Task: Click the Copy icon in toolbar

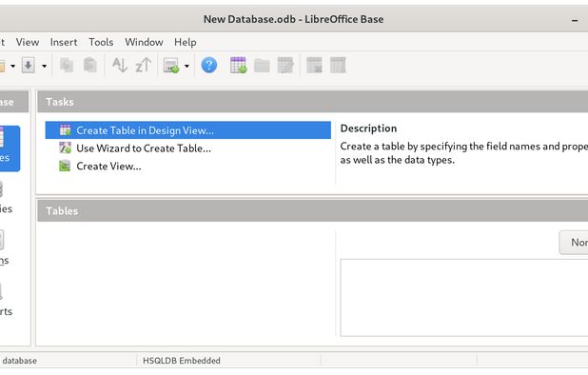Action: click(x=67, y=66)
